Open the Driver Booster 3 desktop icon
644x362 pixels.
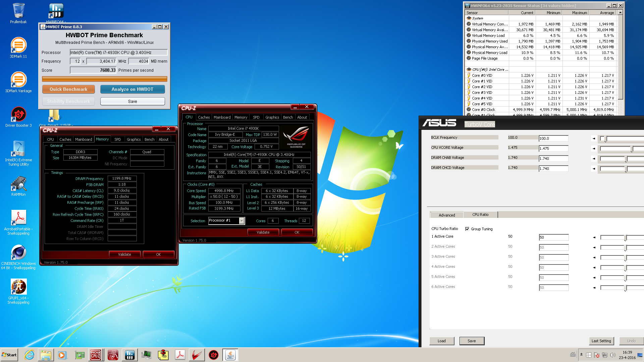18,117
